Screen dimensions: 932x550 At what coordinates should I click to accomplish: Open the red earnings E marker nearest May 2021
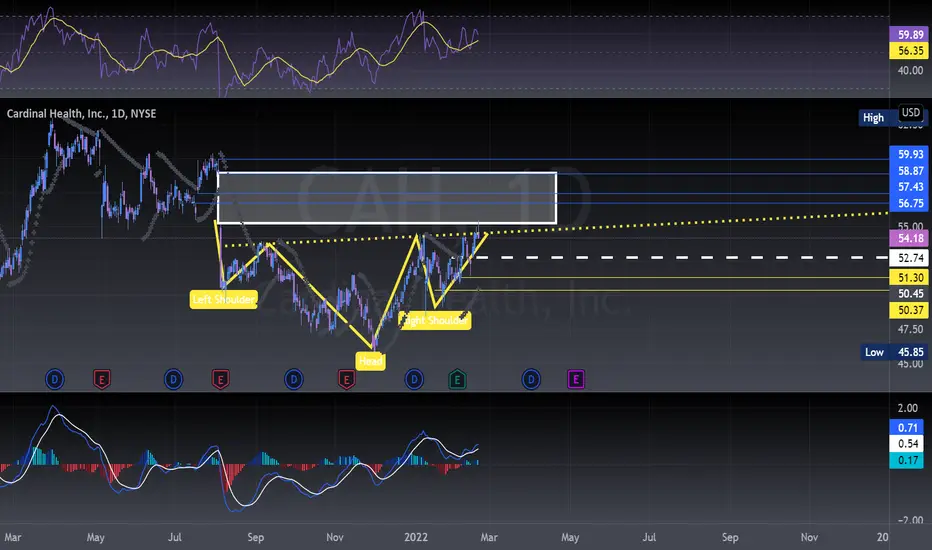(x=102, y=379)
